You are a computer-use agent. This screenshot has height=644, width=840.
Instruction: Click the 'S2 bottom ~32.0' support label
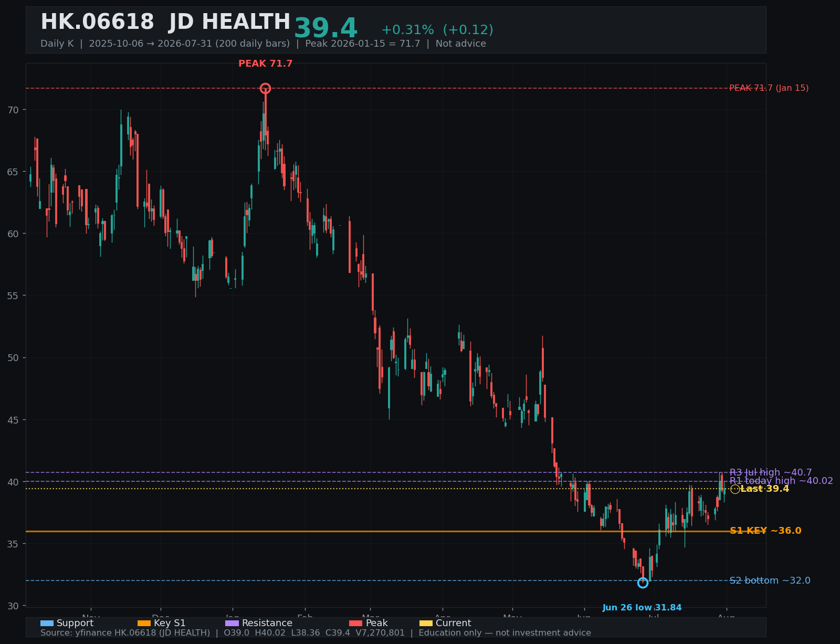coord(770,580)
